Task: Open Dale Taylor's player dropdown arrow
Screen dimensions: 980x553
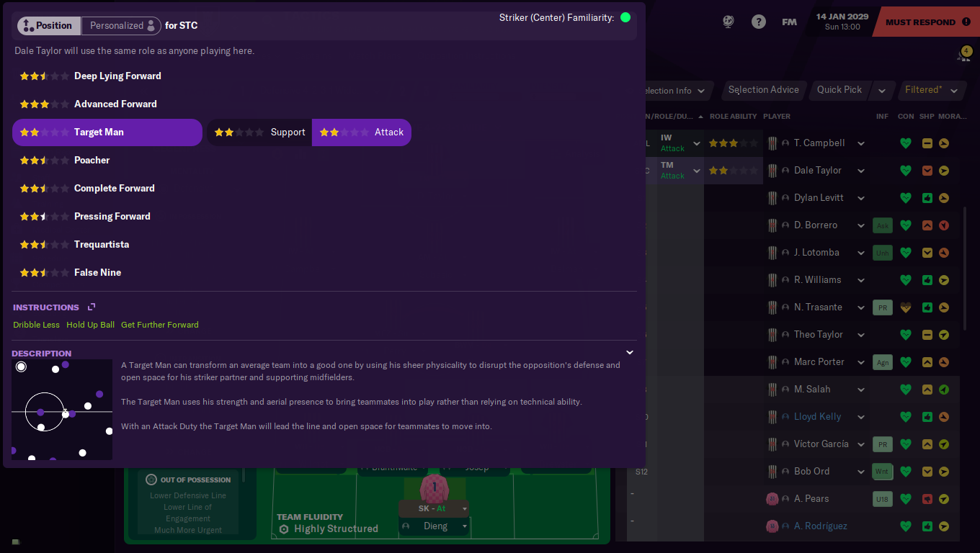Action: click(861, 171)
